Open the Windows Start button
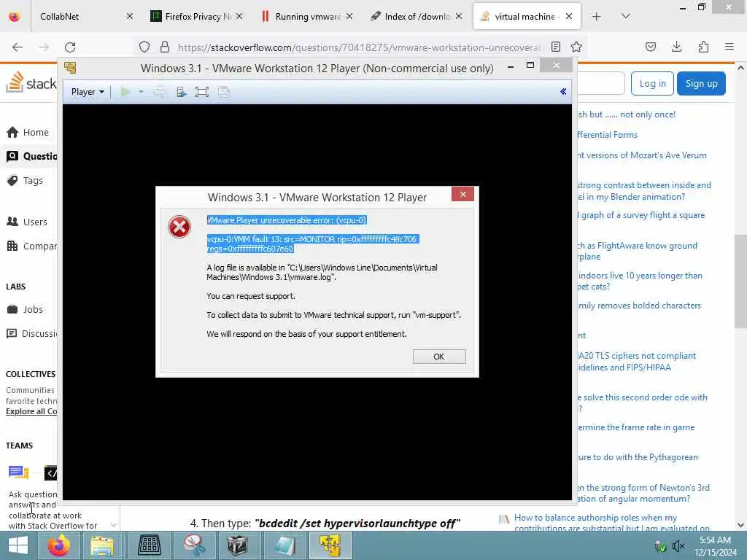This screenshot has height=560, width=747. pyautogui.click(x=18, y=545)
